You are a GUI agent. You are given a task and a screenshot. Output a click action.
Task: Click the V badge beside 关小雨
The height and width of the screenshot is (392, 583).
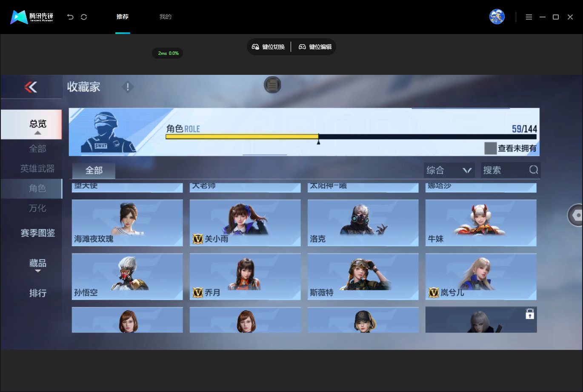[198, 239]
